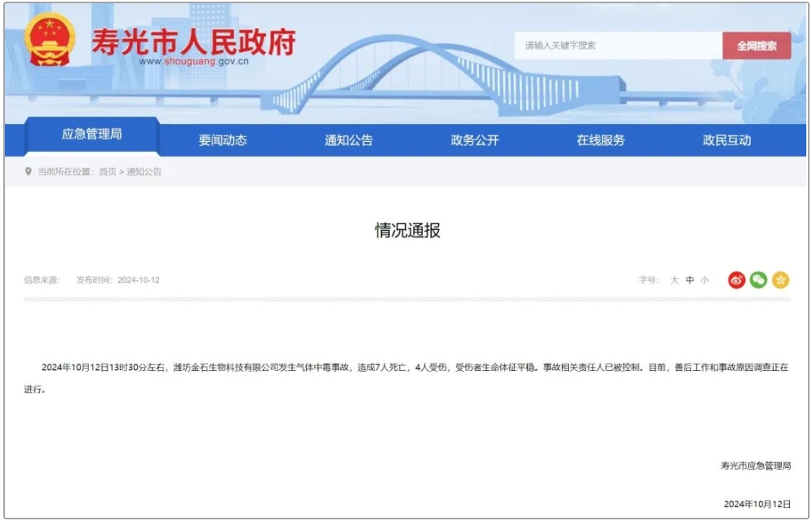The image size is (812, 521).
Task: Share to QQ Zone star icon
Action: pyautogui.click(x=781, y=280)
